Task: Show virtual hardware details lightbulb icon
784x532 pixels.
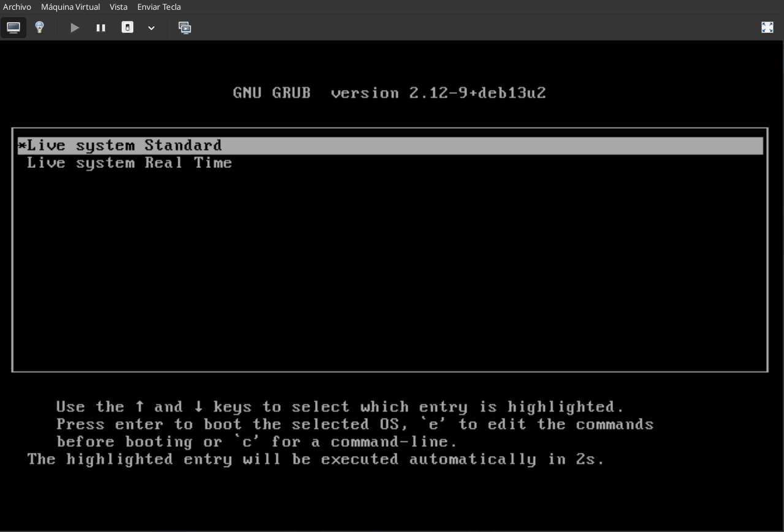Action: click(x=40, y=28)
